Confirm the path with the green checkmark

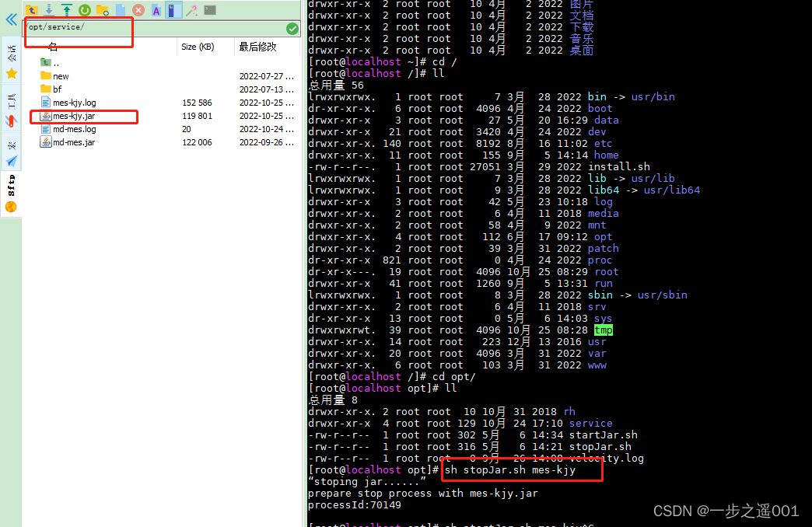[x=292, y=28]
